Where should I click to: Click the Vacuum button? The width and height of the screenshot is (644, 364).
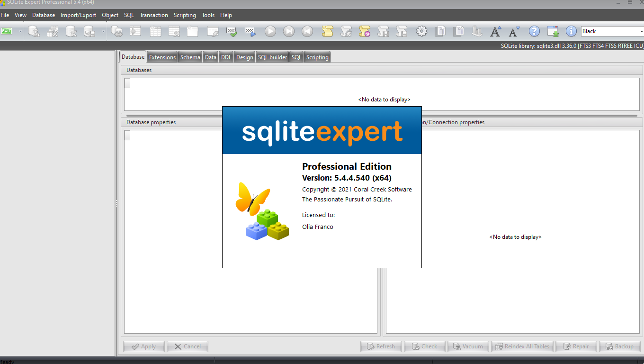(468, 346)
